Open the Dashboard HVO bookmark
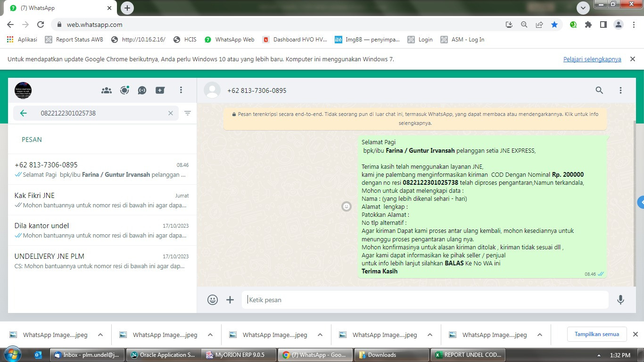Screen dimensions: 644x362 [x=295, y=40]
